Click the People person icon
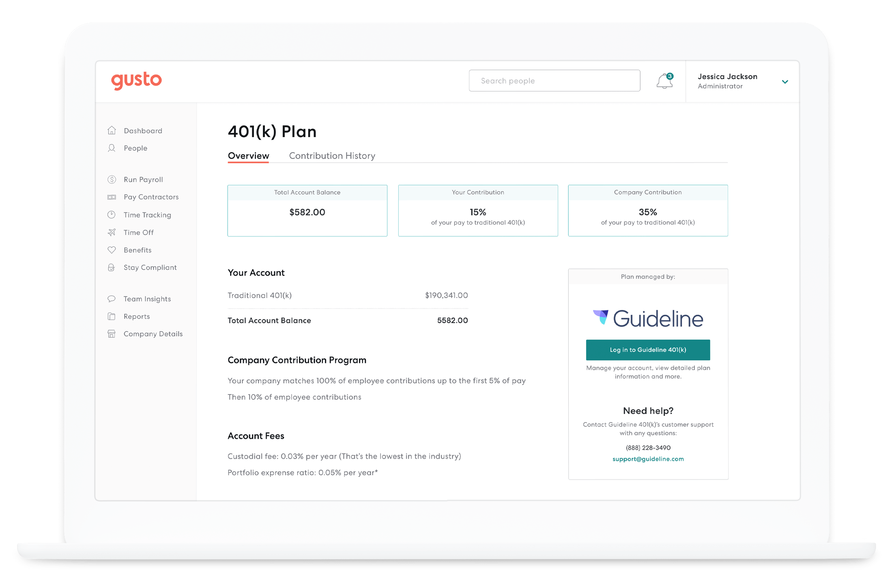The width and height of the screenshot is (892, 588). coord(112,148)
